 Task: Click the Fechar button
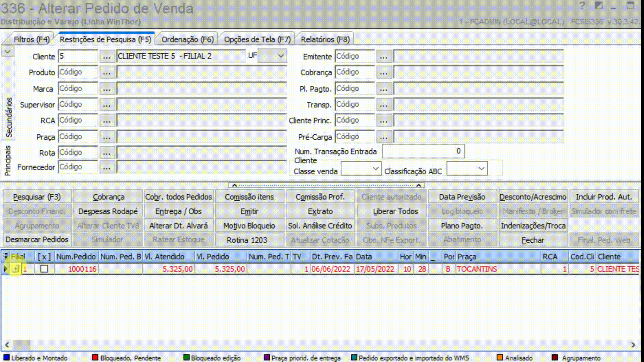pyautogui.click(x=533, y=240)
